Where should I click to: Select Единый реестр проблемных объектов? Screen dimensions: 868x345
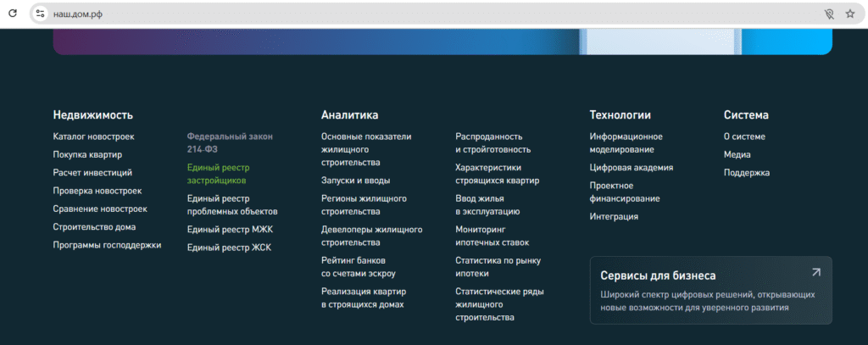(x=231, y=204)
